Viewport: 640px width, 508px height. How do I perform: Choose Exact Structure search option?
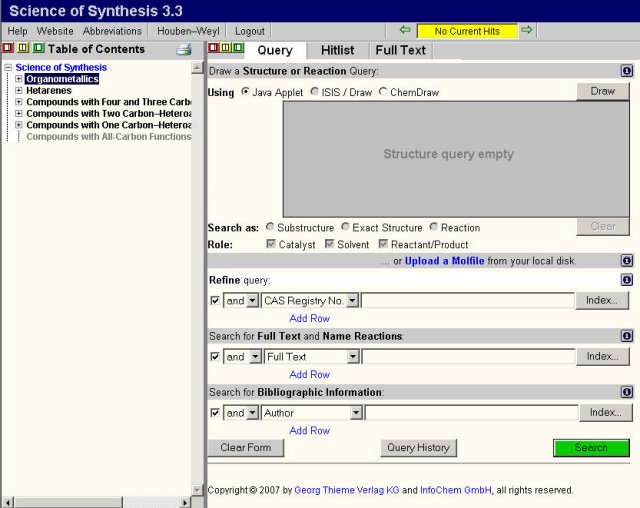click(x=345, y=226)
